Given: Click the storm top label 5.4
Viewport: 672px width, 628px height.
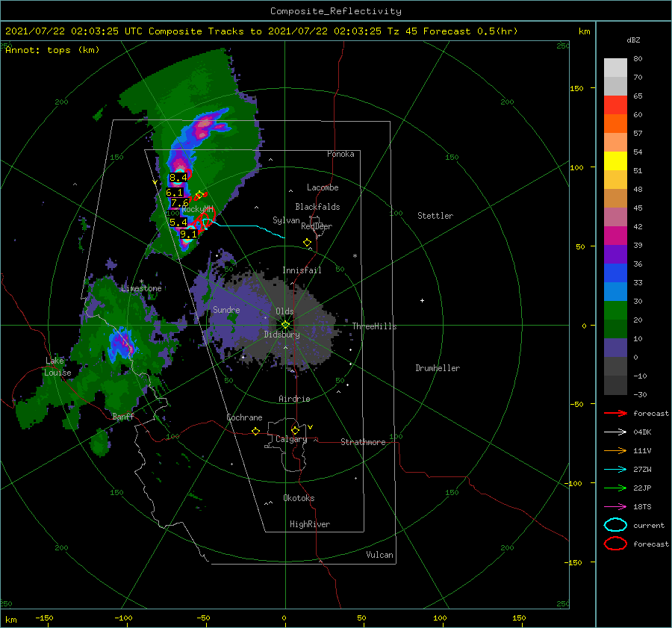Looking at the screenshot, I should pyautogui.click(x=178, y=223).
